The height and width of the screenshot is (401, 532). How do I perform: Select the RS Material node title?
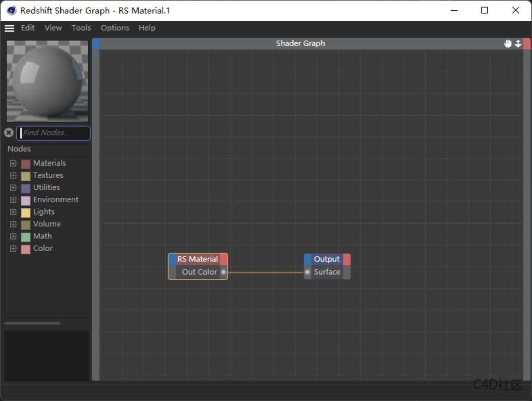click(x=198, y=259)
